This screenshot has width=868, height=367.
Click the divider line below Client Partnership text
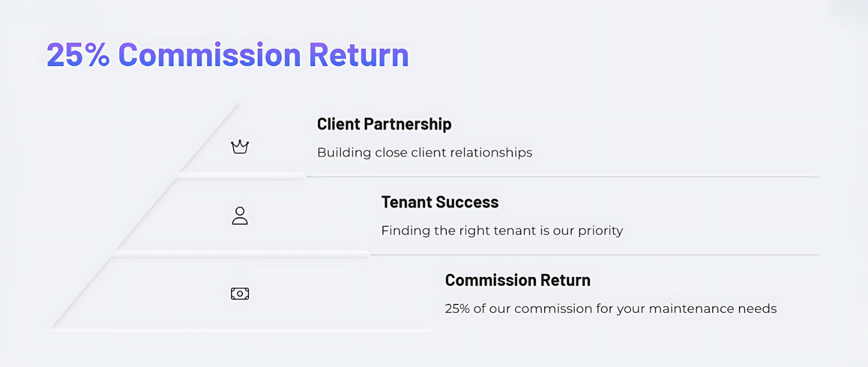pyautogui.click(x=561, y=177)
